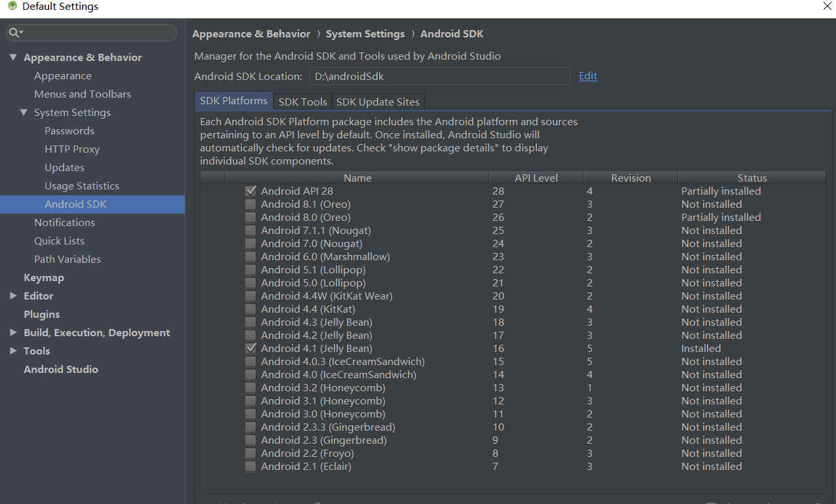The image size is (836, 504).
Task: Check Android 8.0 (Oreo) platform
Action: (250, 218)
